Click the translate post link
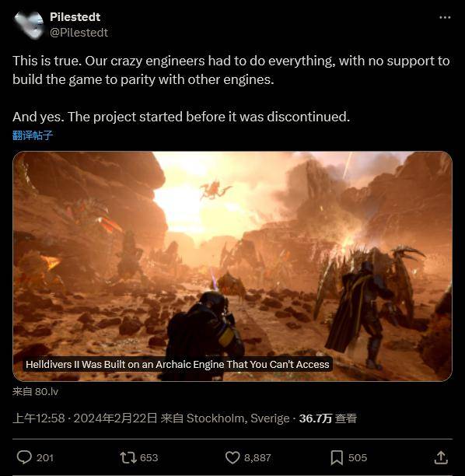465x476 pixels. click(x=33, y=135)
